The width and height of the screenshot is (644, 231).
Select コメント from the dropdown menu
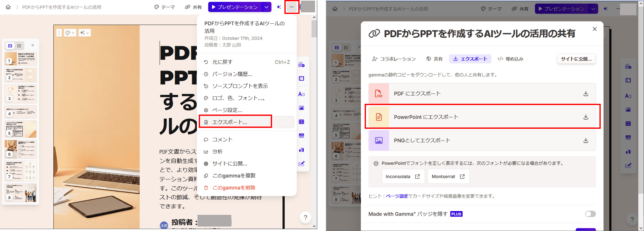[246, 140]
